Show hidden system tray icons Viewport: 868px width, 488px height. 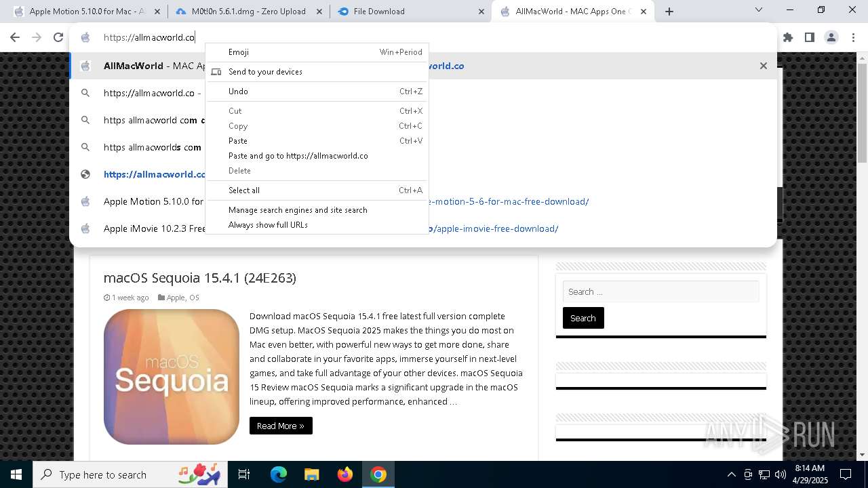(731, 474)
